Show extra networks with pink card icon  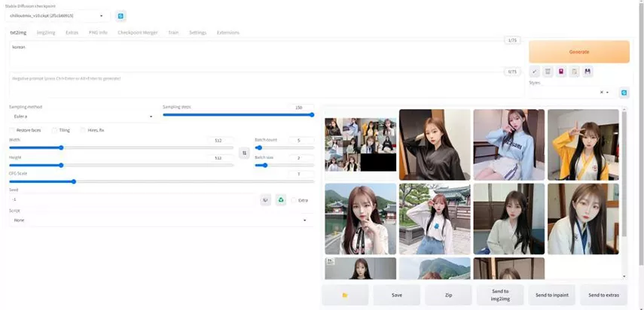tap(561, 71)
